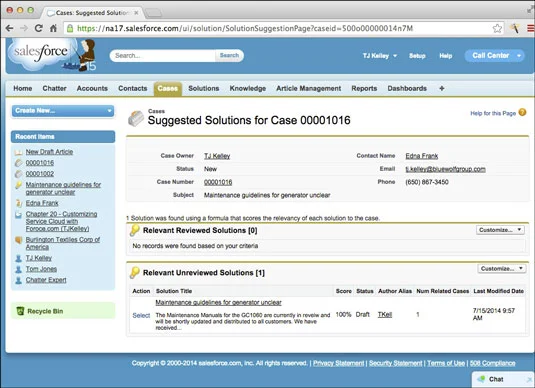
Task: Click the Recycle Bin link
Action: [45, 311]
